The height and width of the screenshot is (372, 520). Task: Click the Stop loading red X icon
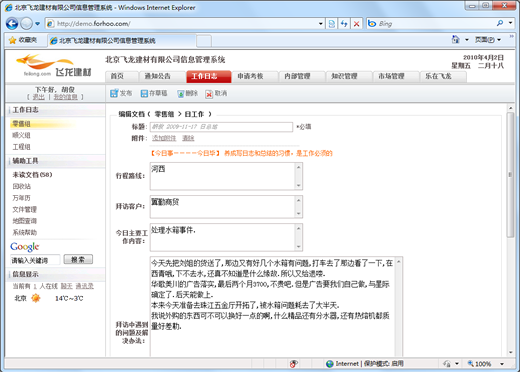pos(356,24)
